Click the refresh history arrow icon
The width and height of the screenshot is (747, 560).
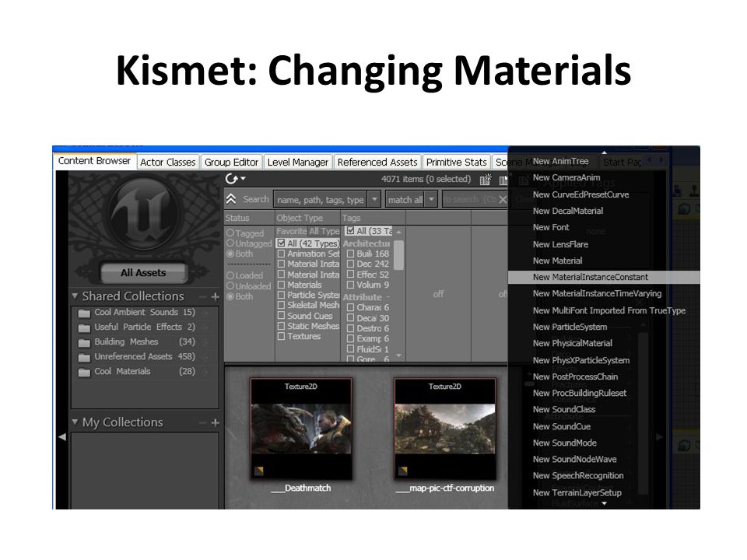[x=231, y=179]
